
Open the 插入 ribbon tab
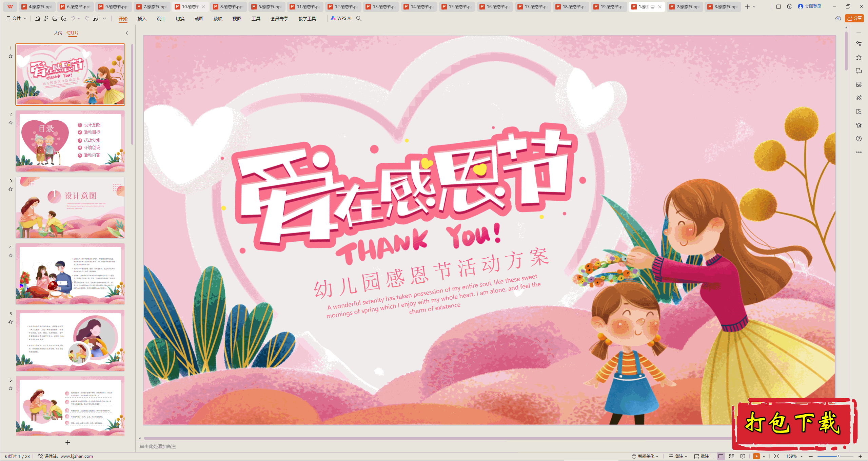pyautogui.click(x=142, y=19)
